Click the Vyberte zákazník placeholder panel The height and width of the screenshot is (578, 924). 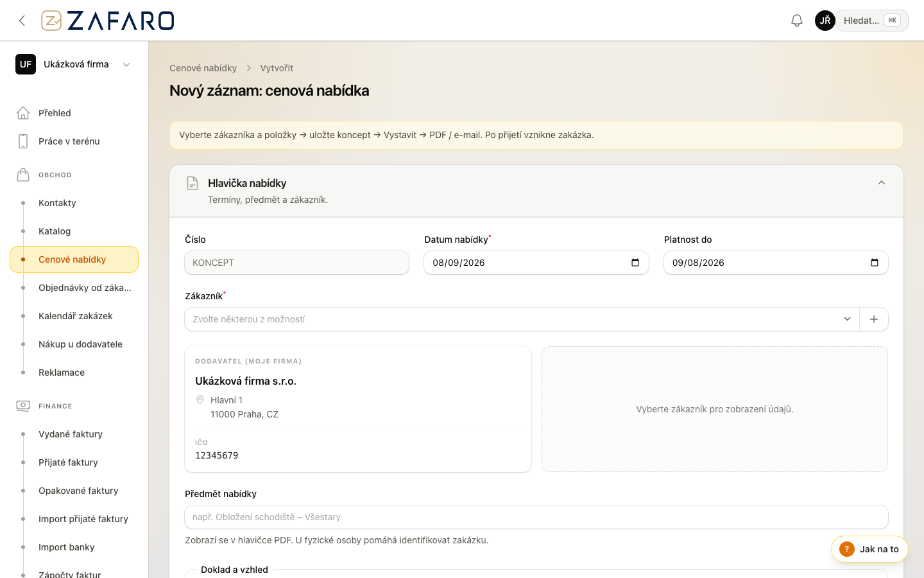[715, 409]
